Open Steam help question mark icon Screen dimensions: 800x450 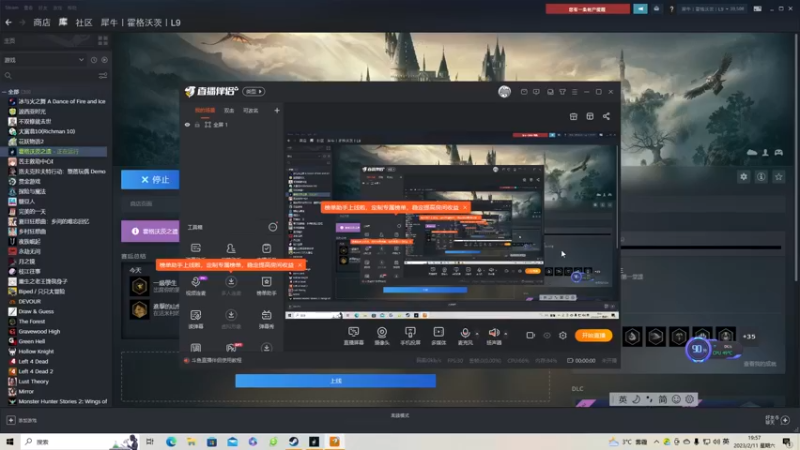pyautogui.click(x=671, y=9)
